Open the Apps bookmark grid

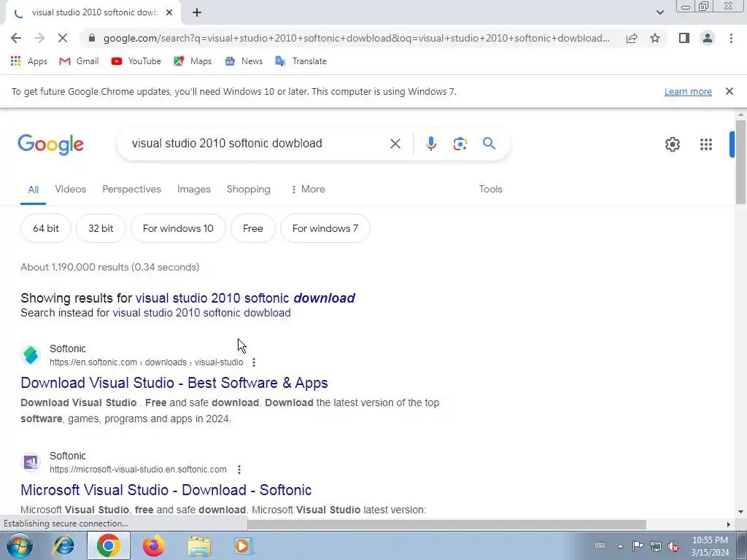(29, 61)
